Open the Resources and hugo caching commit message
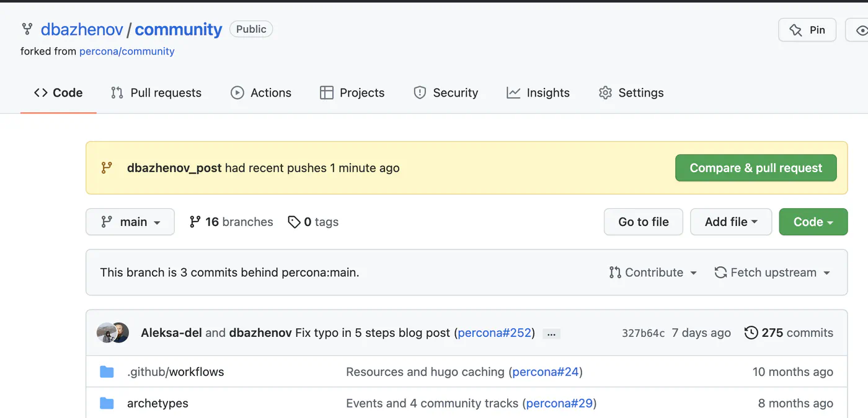Screen dimensions: 868x418 pos(425,372)
